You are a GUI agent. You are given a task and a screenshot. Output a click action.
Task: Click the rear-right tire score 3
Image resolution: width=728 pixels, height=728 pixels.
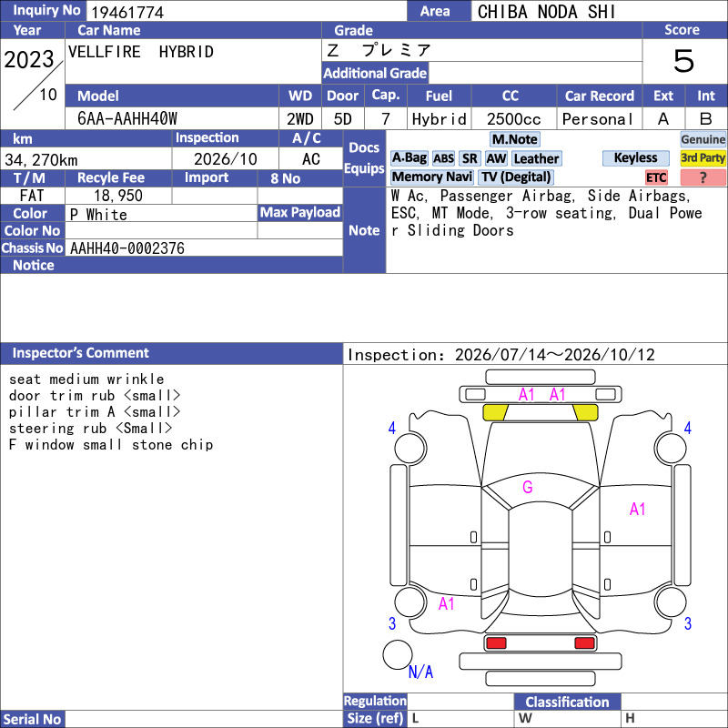[688, 623]
